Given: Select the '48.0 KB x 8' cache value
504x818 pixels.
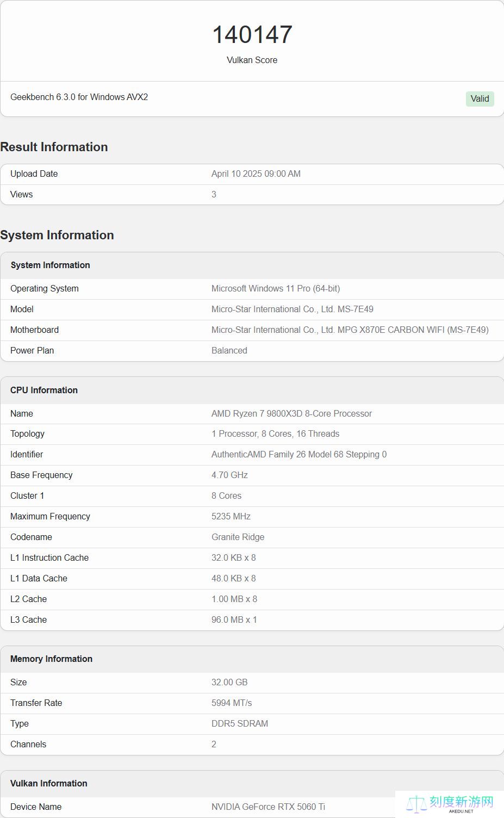Looking at the screenshot, I should [234, 579].
